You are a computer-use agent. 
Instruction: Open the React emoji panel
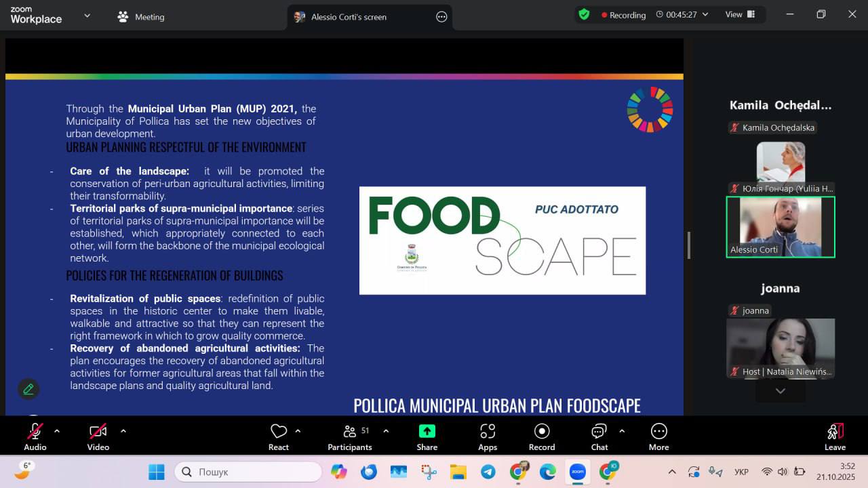(279, 437)
